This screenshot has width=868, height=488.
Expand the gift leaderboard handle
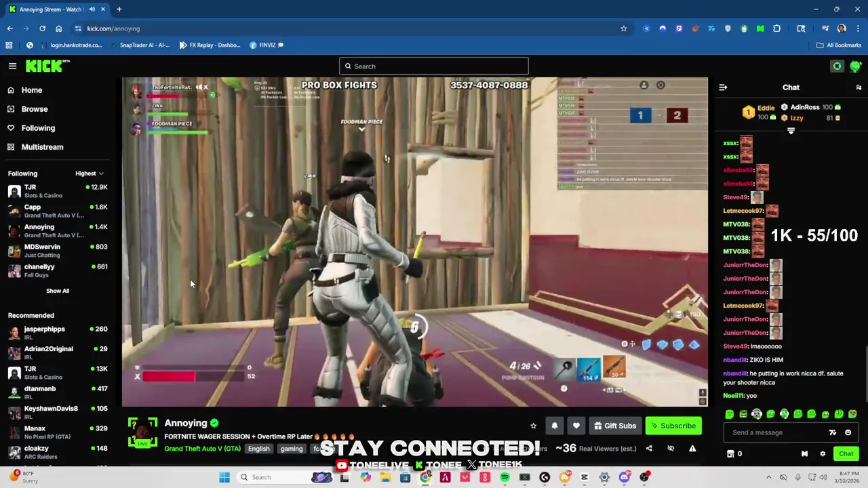point(791,131)
